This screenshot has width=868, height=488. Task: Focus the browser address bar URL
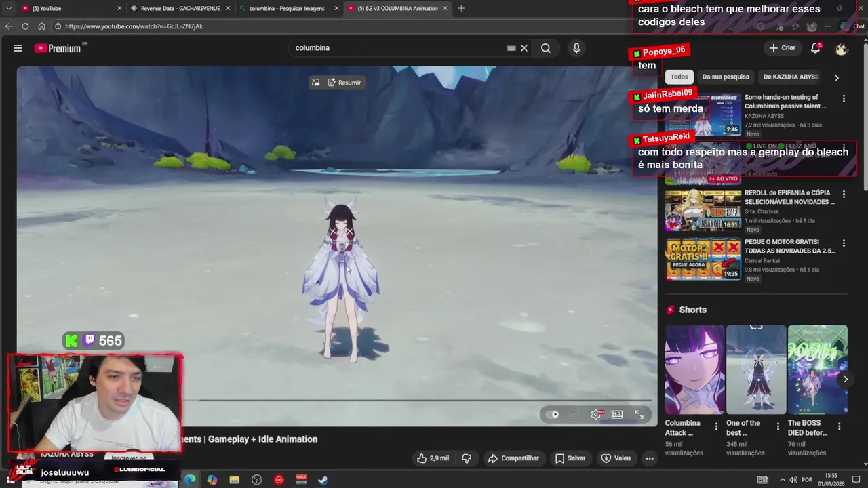[x=134, y=26]
